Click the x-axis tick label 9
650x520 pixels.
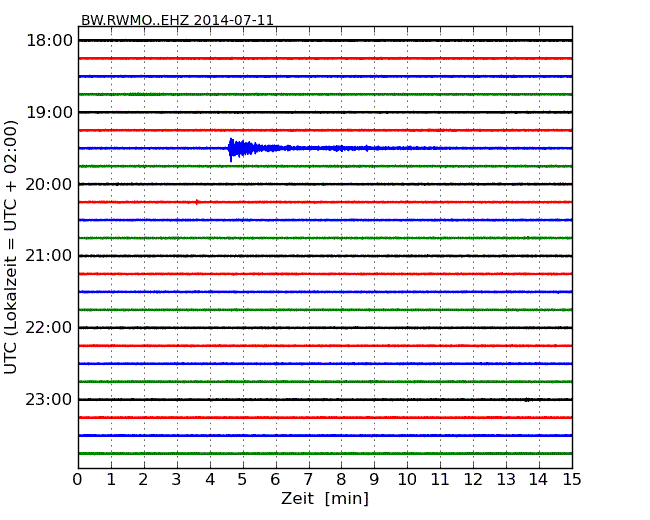(x=374, y=480)
